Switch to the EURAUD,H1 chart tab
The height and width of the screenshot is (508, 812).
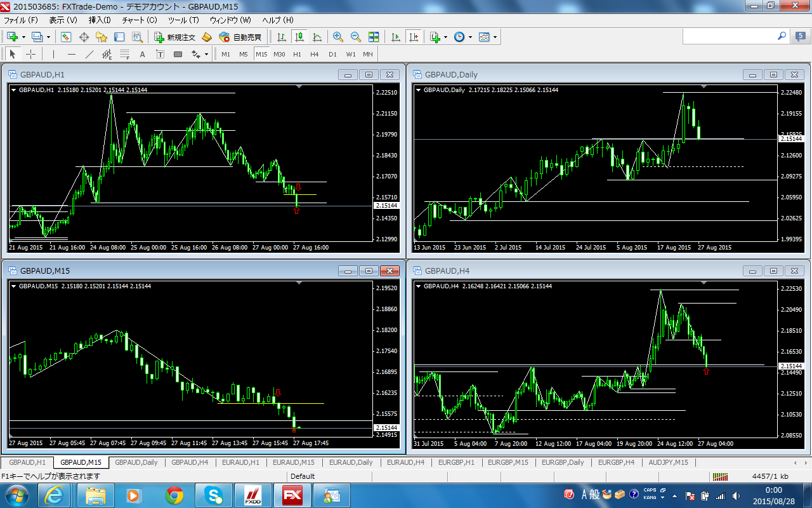[240, 462]
